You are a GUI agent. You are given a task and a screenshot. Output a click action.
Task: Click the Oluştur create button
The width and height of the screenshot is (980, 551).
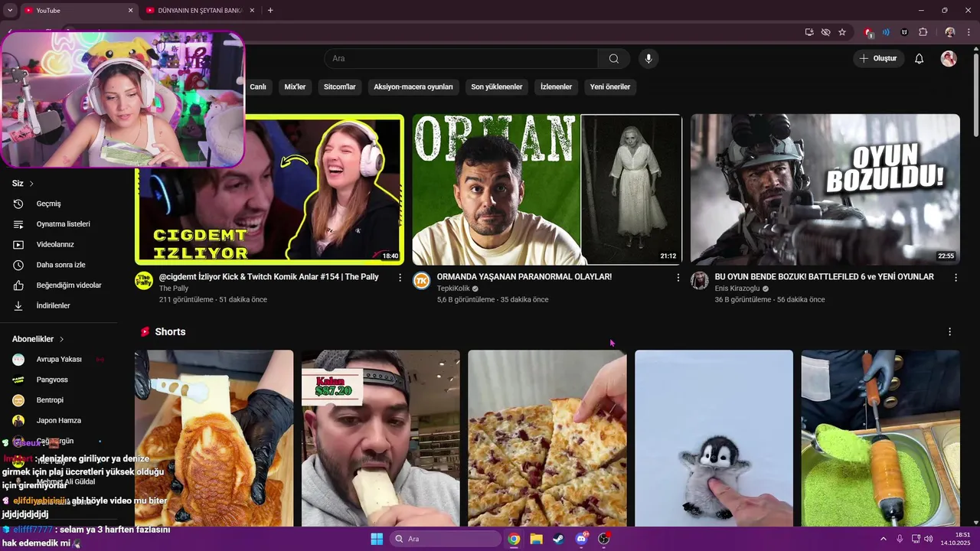click(x=879, y=59)
